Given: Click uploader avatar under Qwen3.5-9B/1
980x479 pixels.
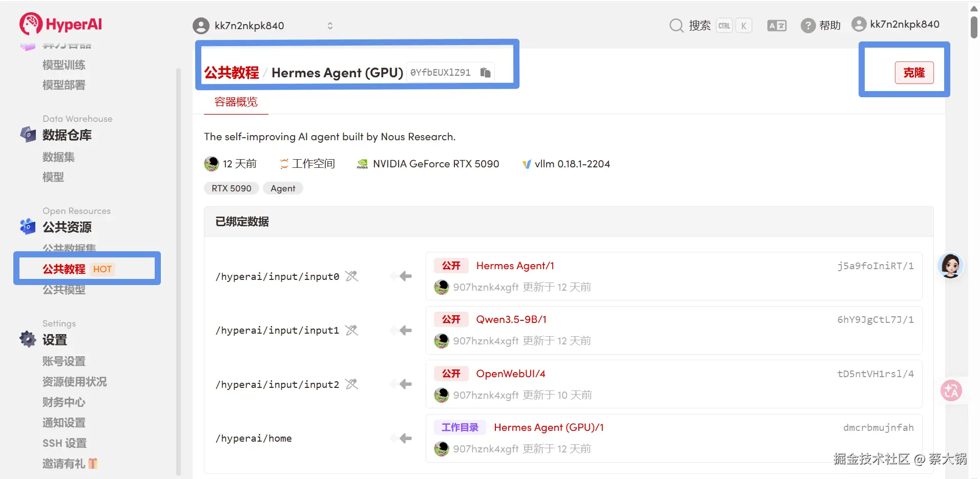Looking at the screenshot, I should (441, 341).
